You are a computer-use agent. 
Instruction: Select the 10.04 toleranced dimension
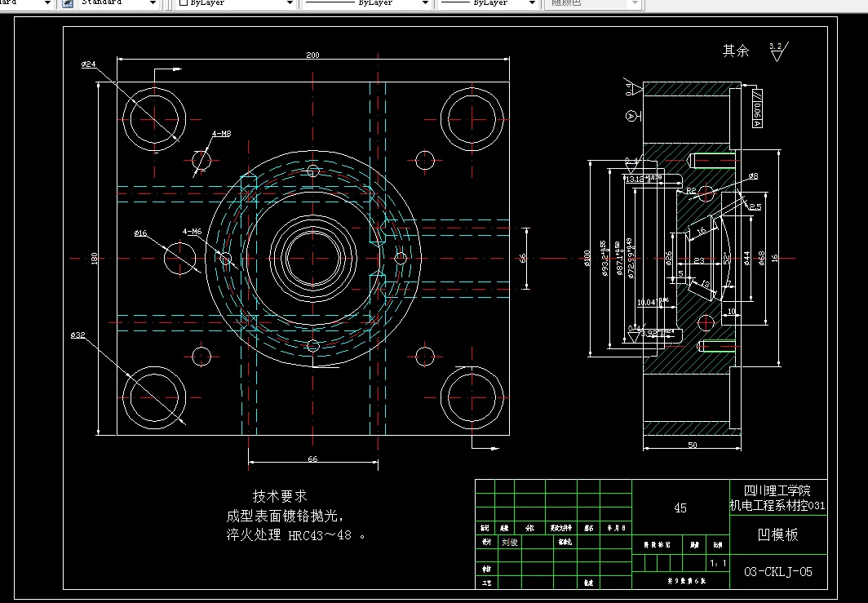653,302
